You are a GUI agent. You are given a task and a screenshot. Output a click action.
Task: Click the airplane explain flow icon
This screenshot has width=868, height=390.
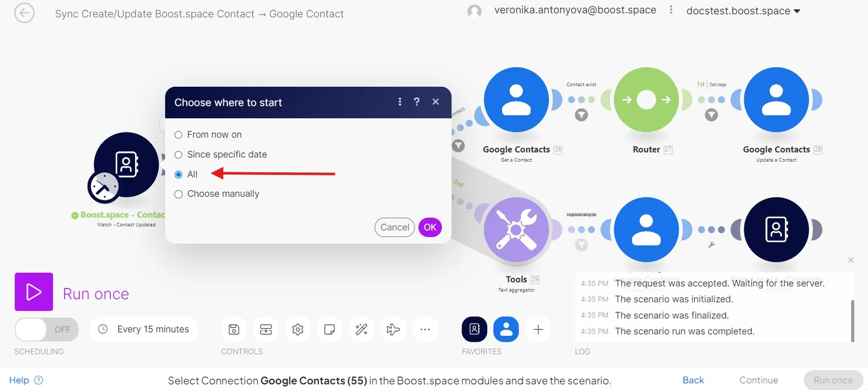[x=393, y=329]
